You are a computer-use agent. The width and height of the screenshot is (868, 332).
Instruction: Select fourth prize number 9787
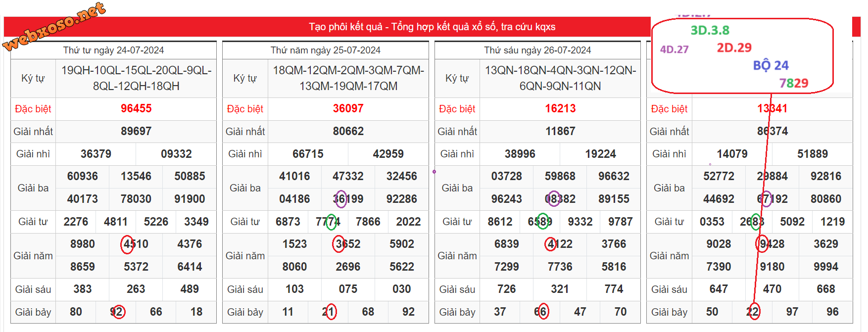click(x=620, y=222)
